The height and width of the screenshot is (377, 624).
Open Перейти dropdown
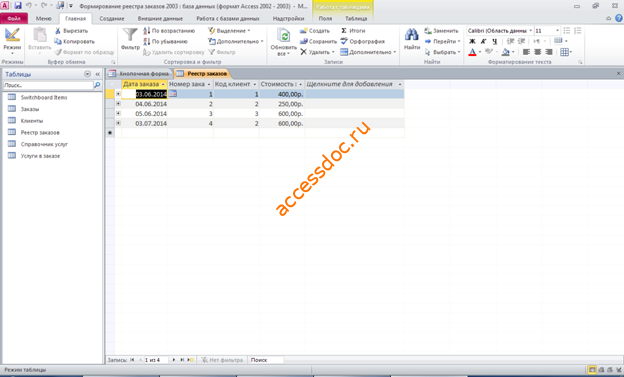pyautogui.click(x=442, y=41)
